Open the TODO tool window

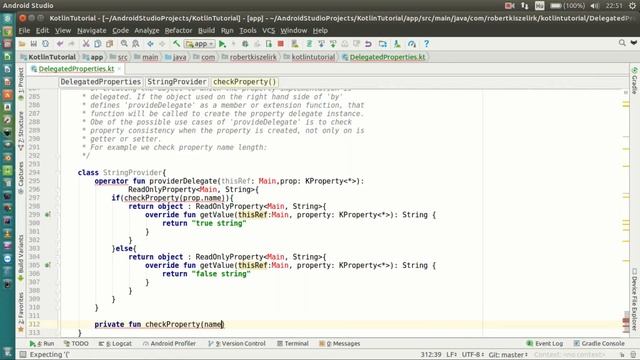coord(76,344)
